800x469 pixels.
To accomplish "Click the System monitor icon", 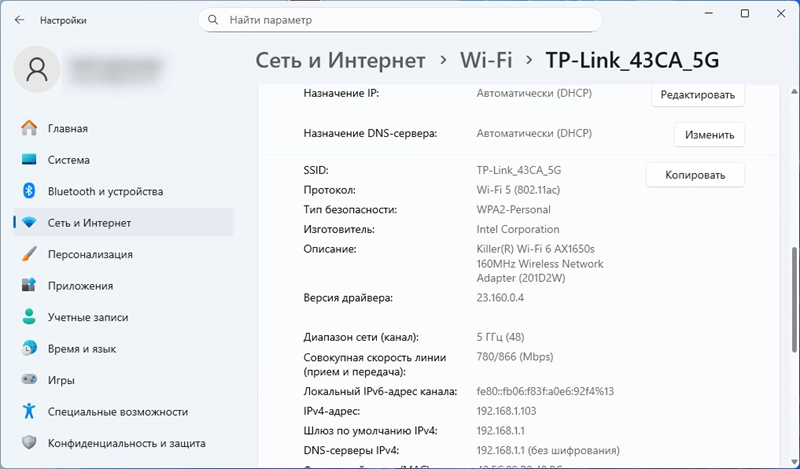I will pos(29,160).
